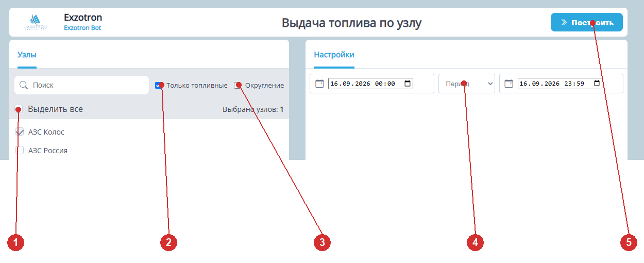Click 'Выбрано узлов: 1' counter text

pos(253,109)
